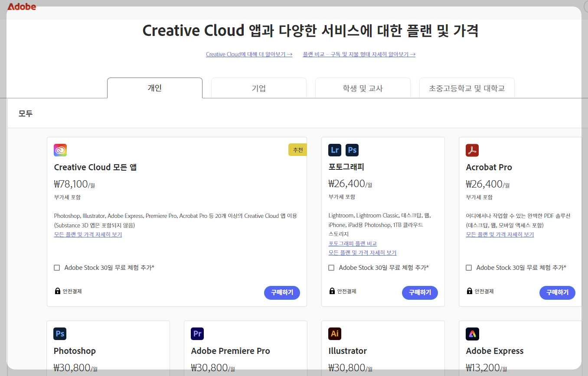Click the Photoshop card Ps icon

pos(60,334)
